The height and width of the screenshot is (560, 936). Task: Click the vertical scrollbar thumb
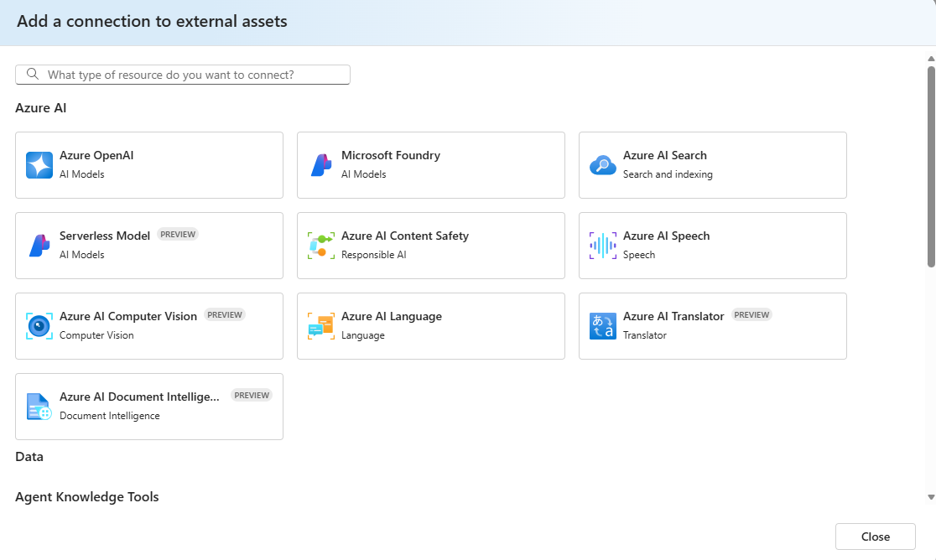[931, 166]
